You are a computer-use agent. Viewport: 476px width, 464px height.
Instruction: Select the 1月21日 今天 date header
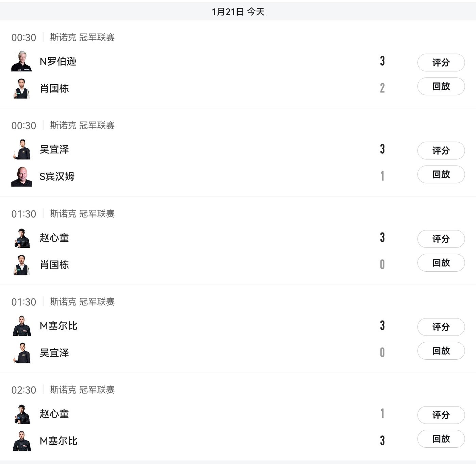(238, 12)
